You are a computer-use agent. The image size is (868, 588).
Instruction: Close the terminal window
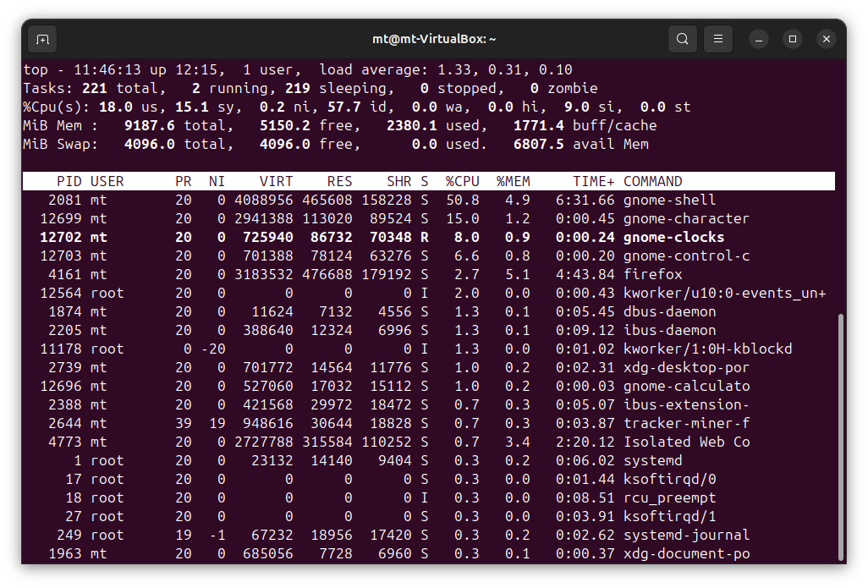tap(827, 39)
